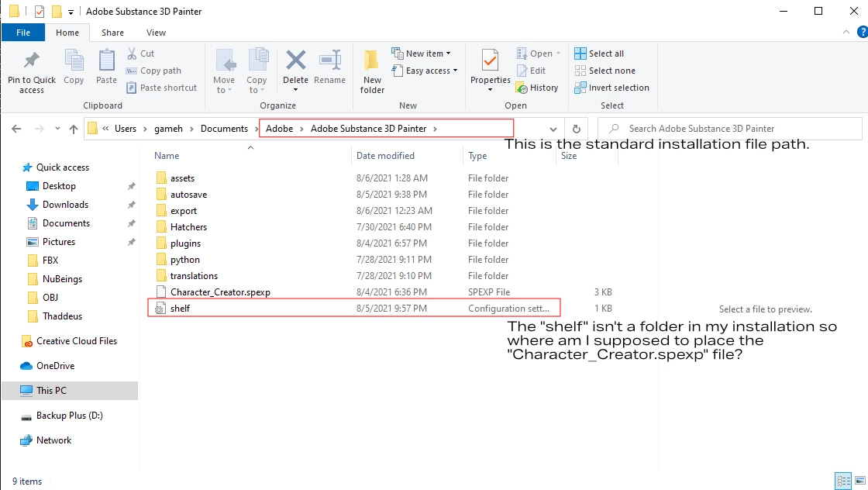Select the Hatchers folder
The height and width of the screenshot is (490, 868).
[x=189, y=227]
